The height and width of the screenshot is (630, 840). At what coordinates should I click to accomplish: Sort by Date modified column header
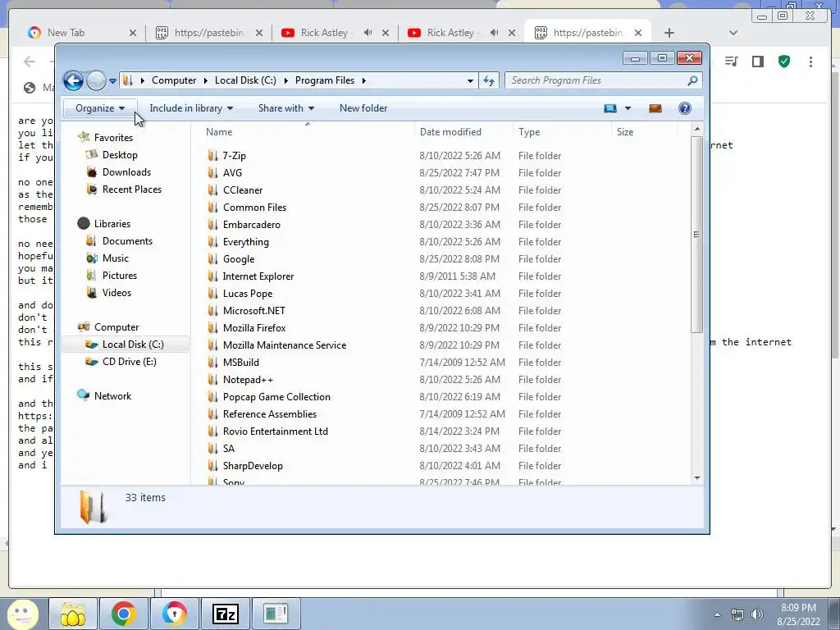tap(463, 132)
